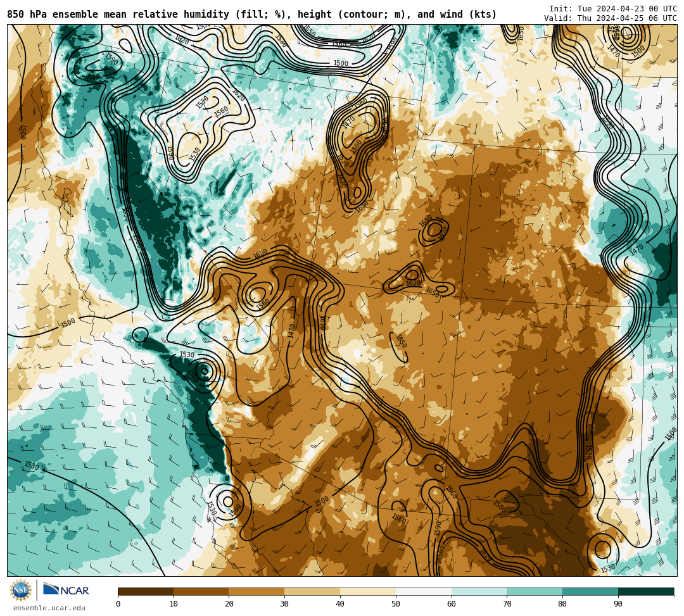The height and width of the screenshot is (616, 684).
Task: Click the colorbar tick label 10
Action: 174,604
